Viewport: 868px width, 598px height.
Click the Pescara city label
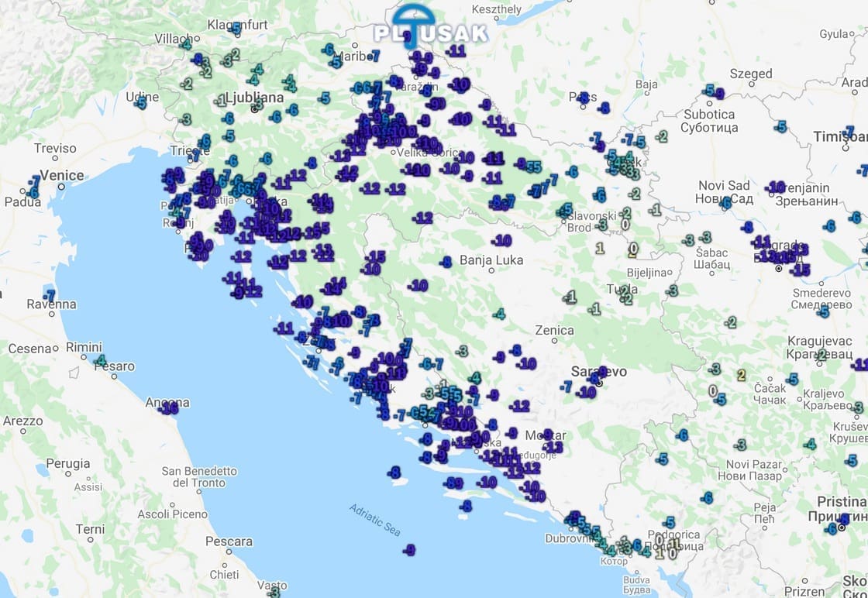click(x=229, y=541)
